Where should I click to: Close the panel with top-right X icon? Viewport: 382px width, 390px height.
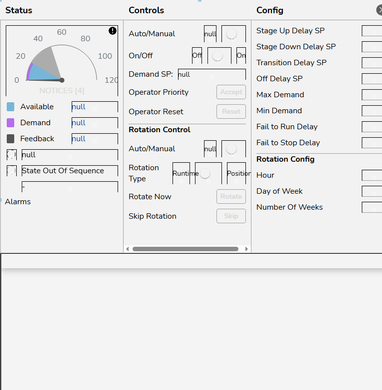coord(380,10)
